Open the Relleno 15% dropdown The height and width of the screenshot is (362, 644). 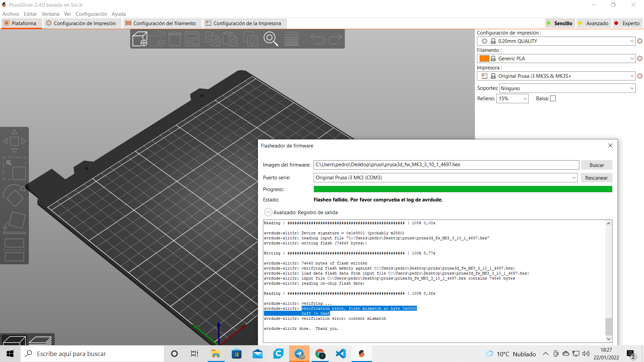tap(512, 99)
